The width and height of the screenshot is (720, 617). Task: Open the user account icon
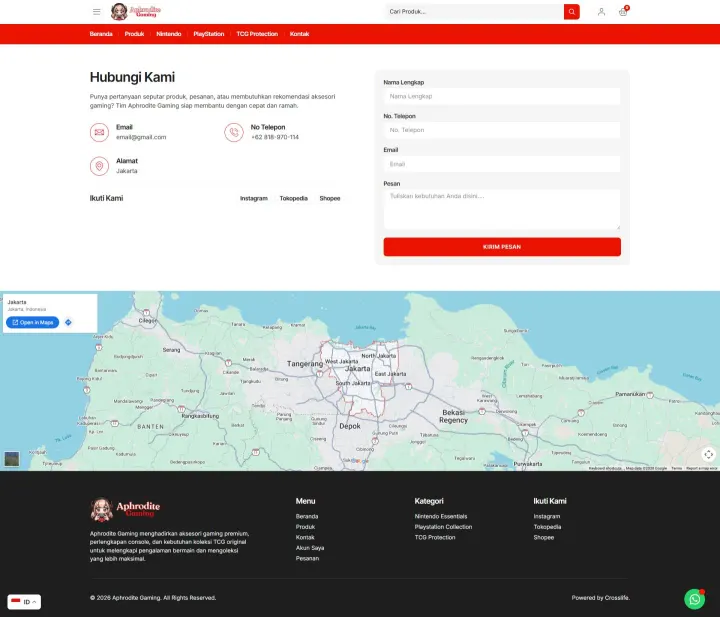pyautogui.click(x=601, y=12)
